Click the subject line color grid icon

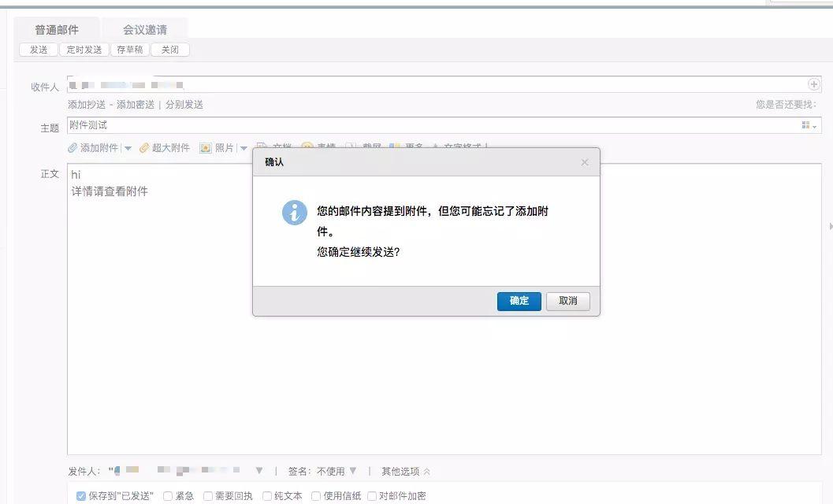(x=806, y=125)
